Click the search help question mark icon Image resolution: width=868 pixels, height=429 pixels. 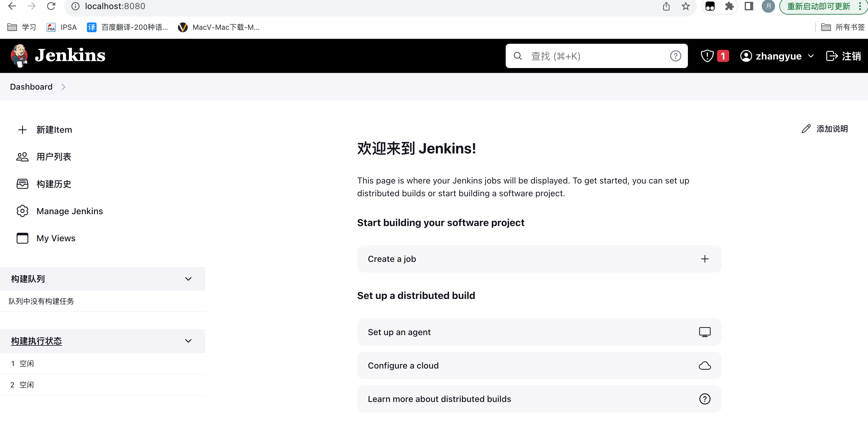click(x=675, y=56)
